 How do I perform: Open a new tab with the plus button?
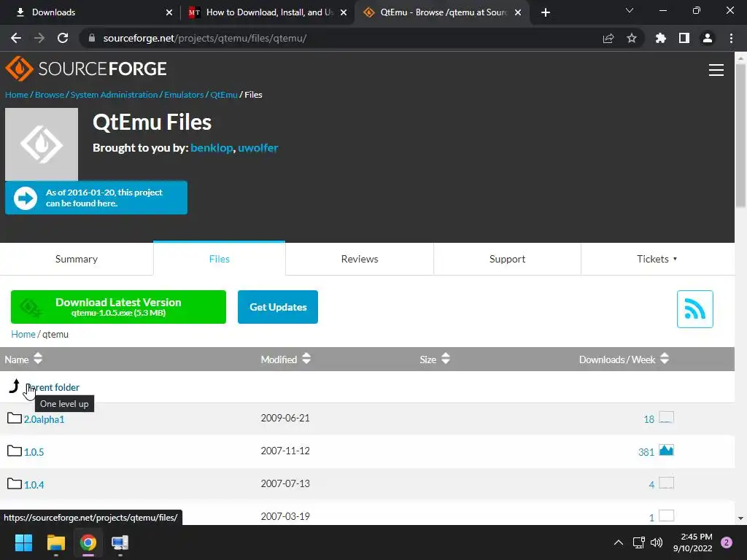546,12
